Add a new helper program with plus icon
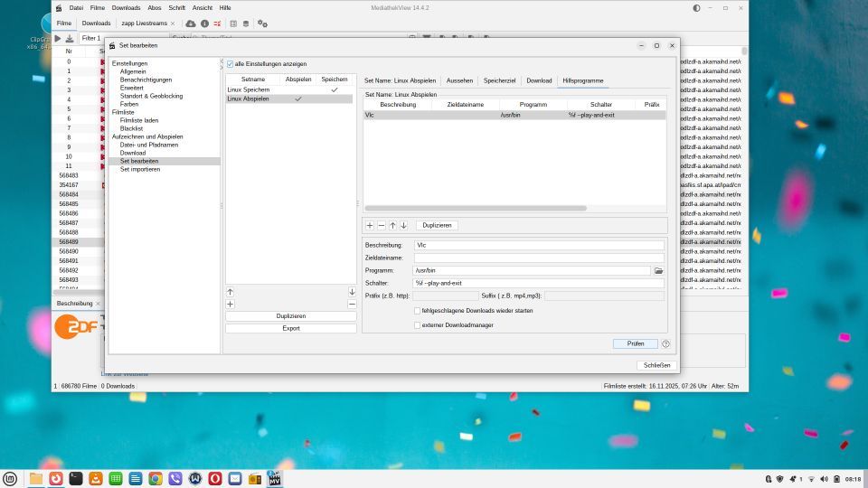This screenshot has height=488, width=868. pos(370,225)
